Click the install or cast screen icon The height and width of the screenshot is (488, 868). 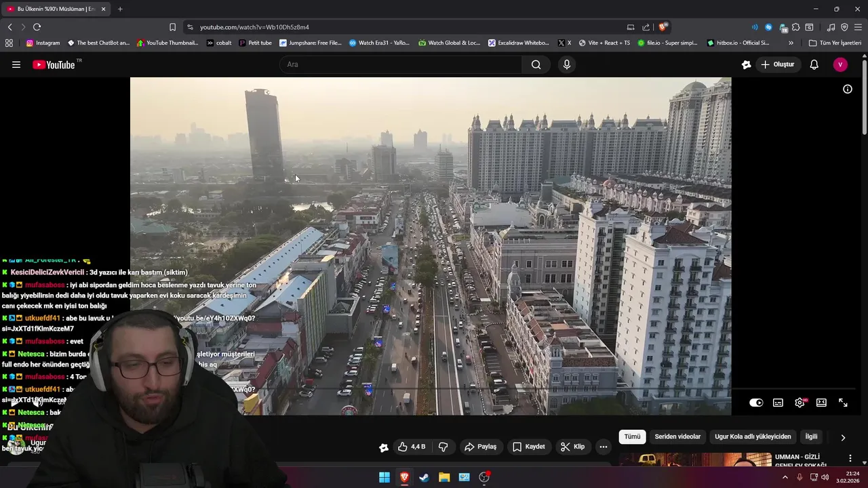[631, 27]
